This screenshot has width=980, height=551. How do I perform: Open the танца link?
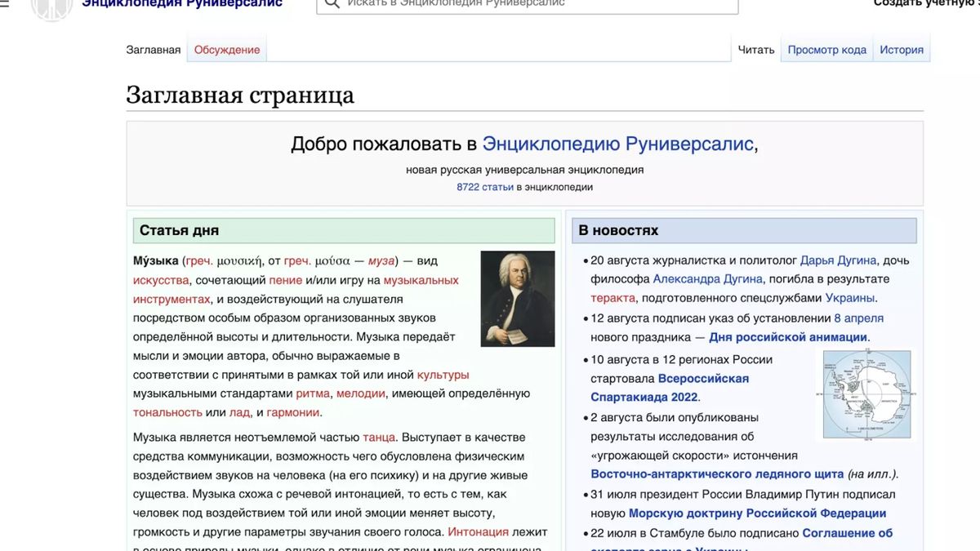pos(379,438)
